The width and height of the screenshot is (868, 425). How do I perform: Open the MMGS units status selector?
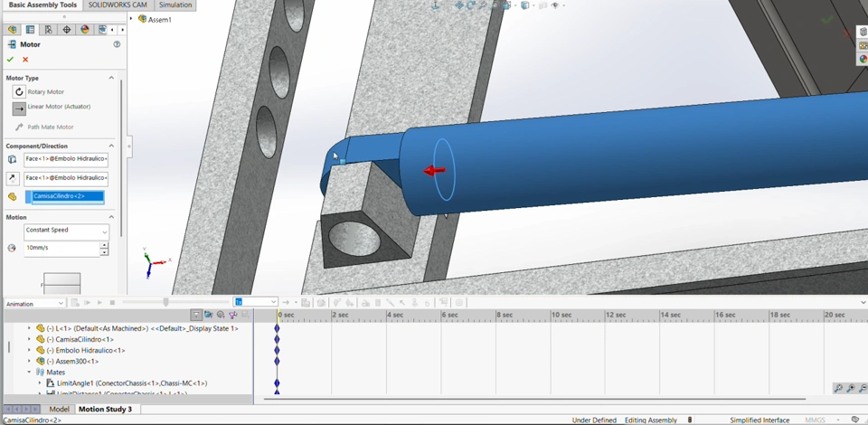(815, 420)
